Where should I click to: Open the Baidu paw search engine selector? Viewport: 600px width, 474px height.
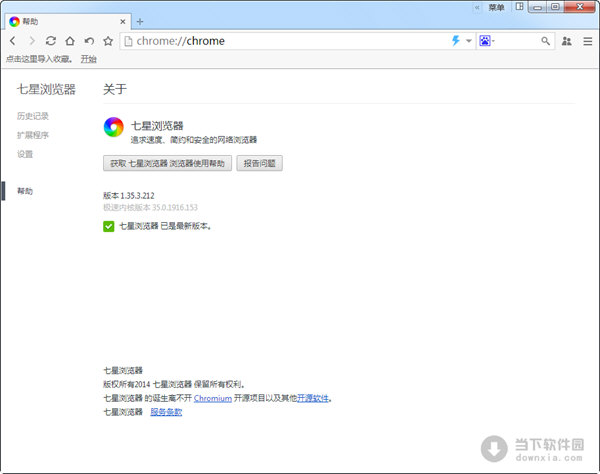pyautogui.click(x=485, y=41)
